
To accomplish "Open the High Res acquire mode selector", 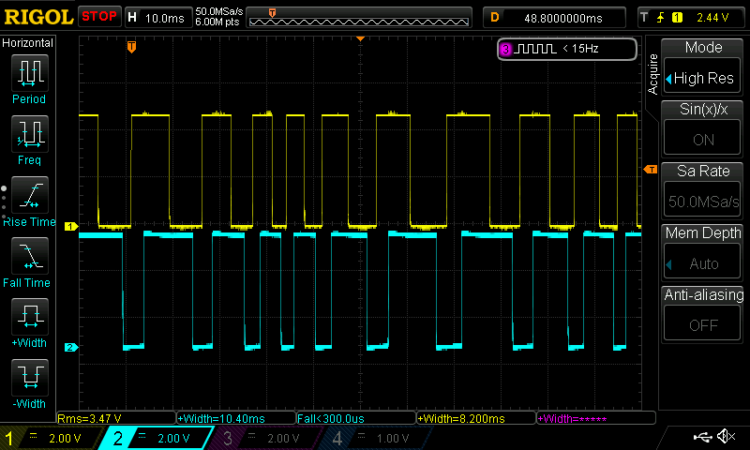I will (x=703, y=77).
